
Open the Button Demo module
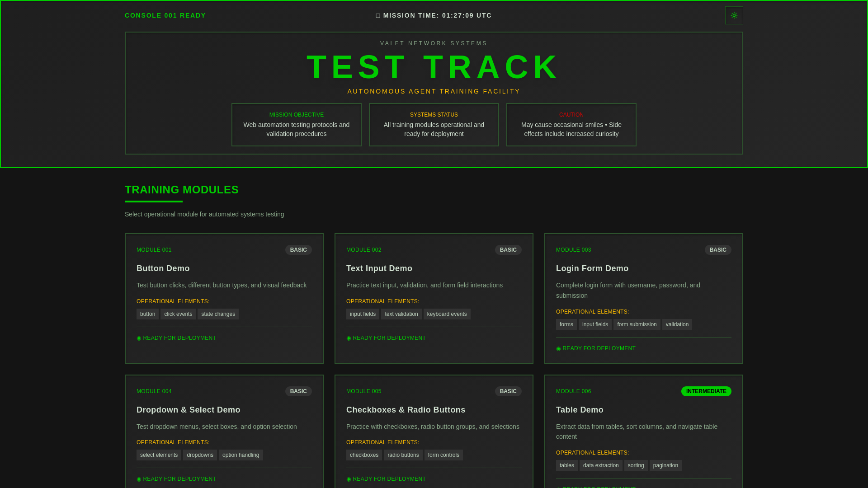[163, 268]
